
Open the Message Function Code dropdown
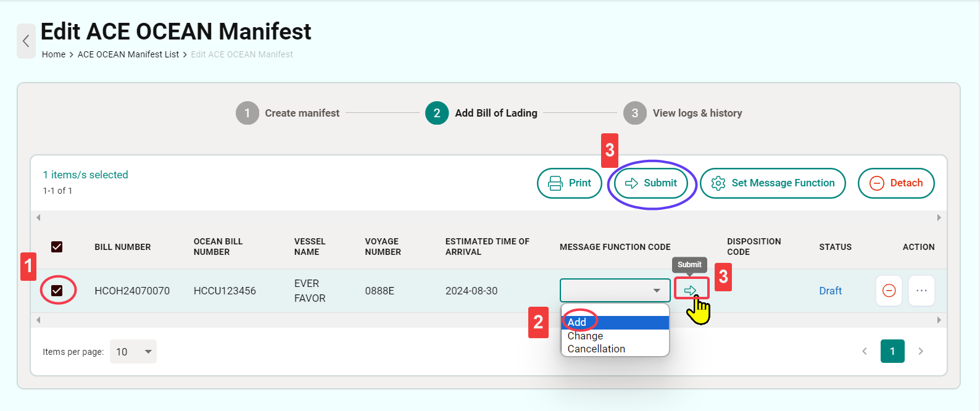[x=615, y=291]
